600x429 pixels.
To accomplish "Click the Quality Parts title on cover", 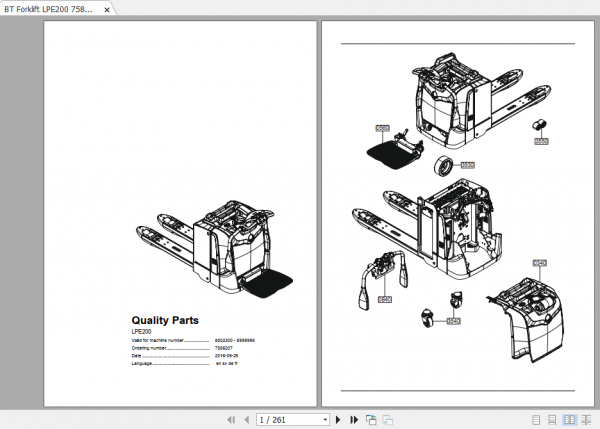I will [x=165, y=320].
